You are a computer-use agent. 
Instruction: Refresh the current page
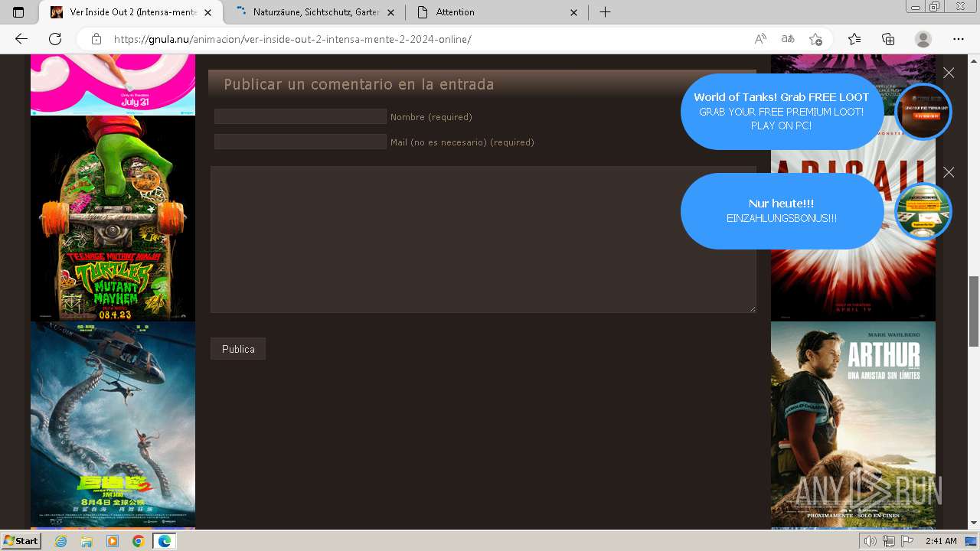(x=55, y=39)
